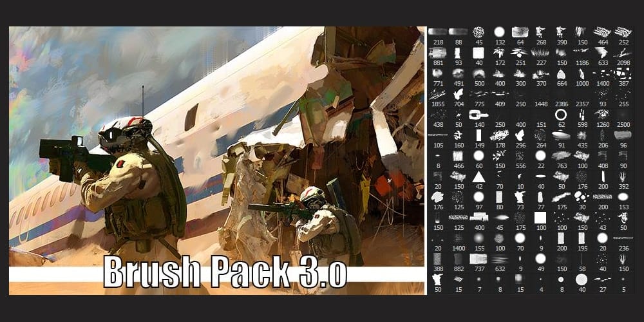Pick the soft gradient round brush sized 155
The image size is (644, 322).
(478, 238)
